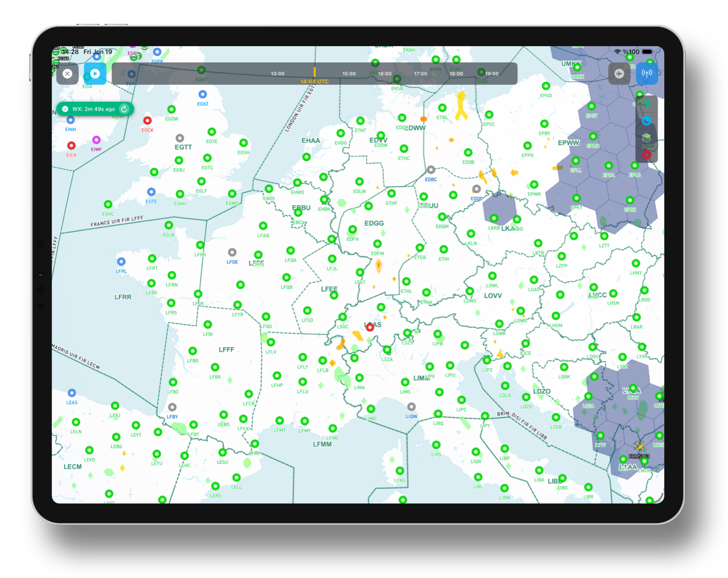Image resolution: width=728 pixels, height=578 pixels.
Task: Tap the EDGG FIR label
Action: pos(374,223)
